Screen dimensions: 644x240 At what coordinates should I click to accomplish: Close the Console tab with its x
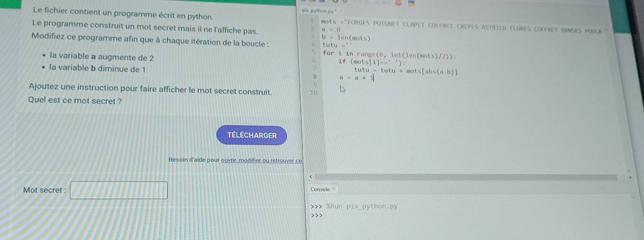click(333, 189)
